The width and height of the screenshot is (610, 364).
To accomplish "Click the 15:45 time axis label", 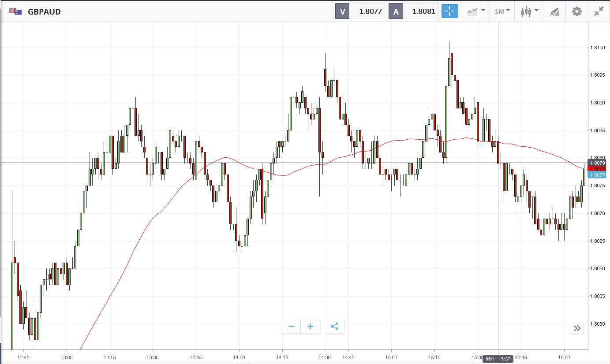I will [x=521, y=357].
